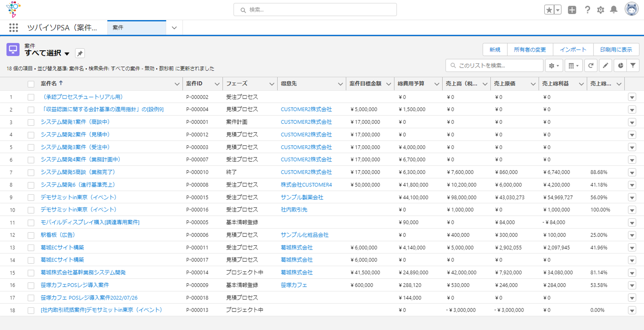Click the global create plus icon
Screen dimensions: 644x330
[x=572, y=10]
